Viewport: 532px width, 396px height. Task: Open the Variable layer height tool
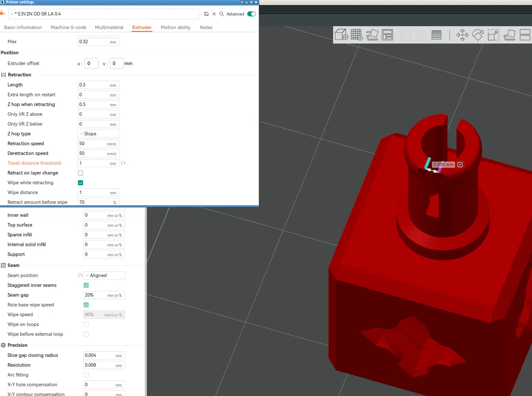click(437, 35)
